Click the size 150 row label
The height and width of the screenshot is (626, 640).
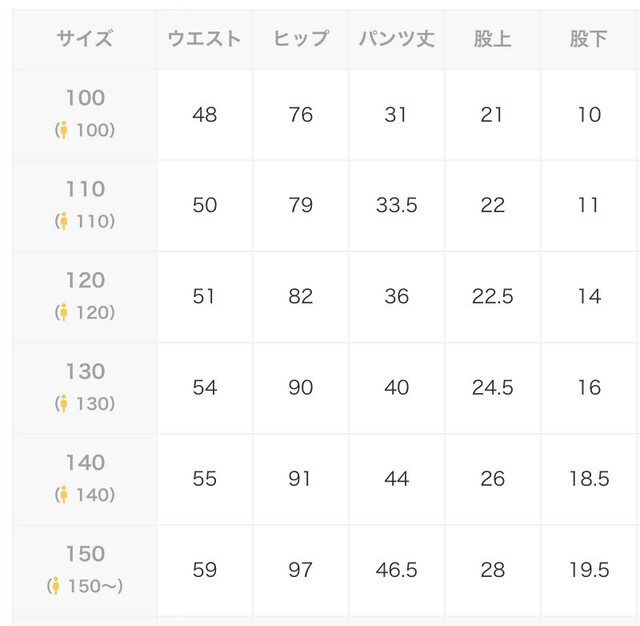click(x=85, y=554)
